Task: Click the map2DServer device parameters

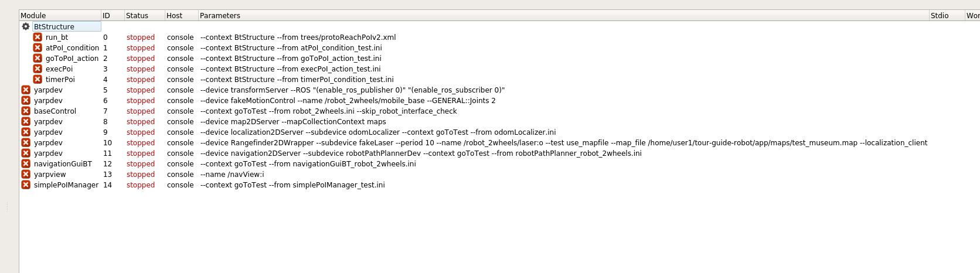Action: click(293, 121)
